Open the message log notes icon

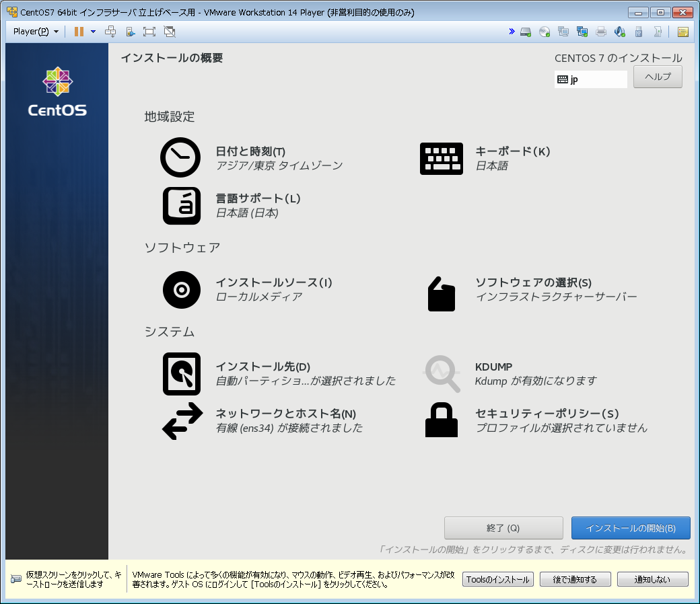tap(682, 32)
